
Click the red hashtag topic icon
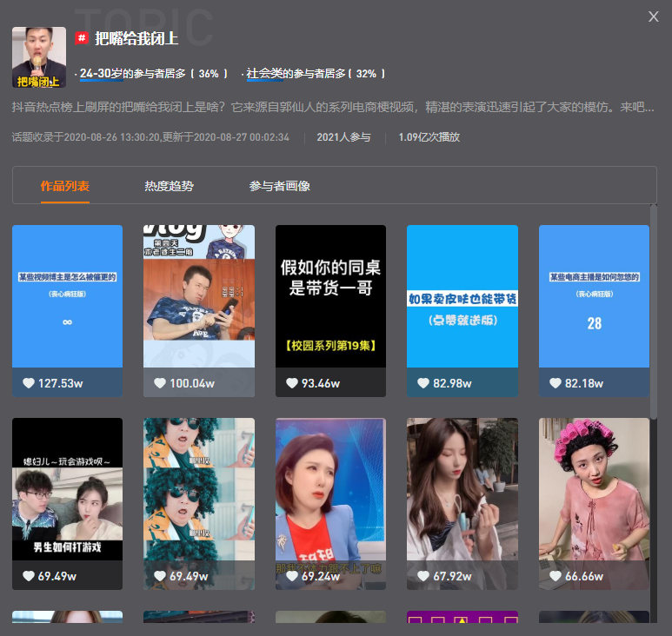coord(82,38)
